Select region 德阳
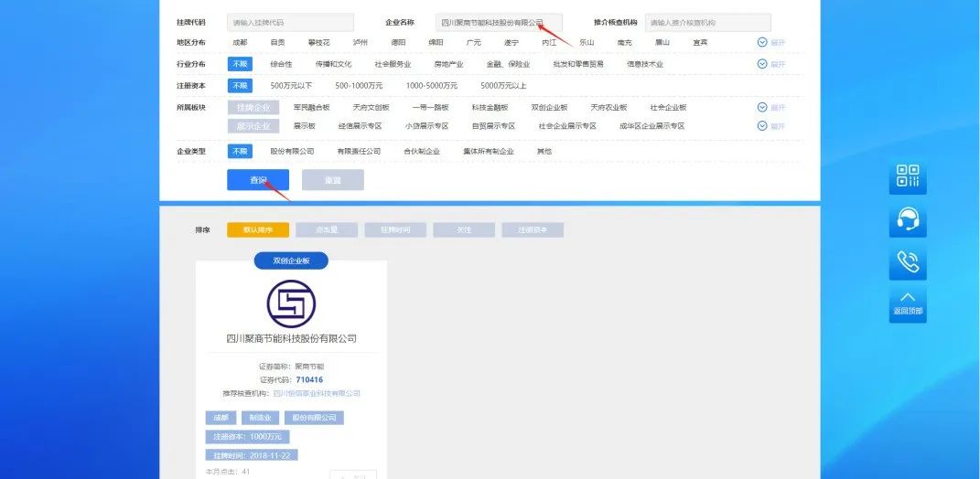 pos(398,42)
